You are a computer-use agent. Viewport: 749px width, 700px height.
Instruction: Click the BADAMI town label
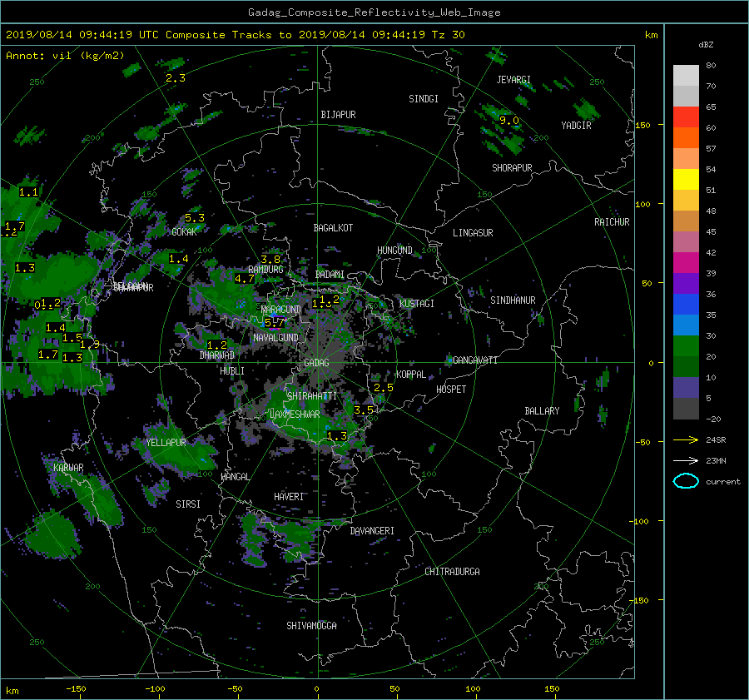(x=330, y=275)
